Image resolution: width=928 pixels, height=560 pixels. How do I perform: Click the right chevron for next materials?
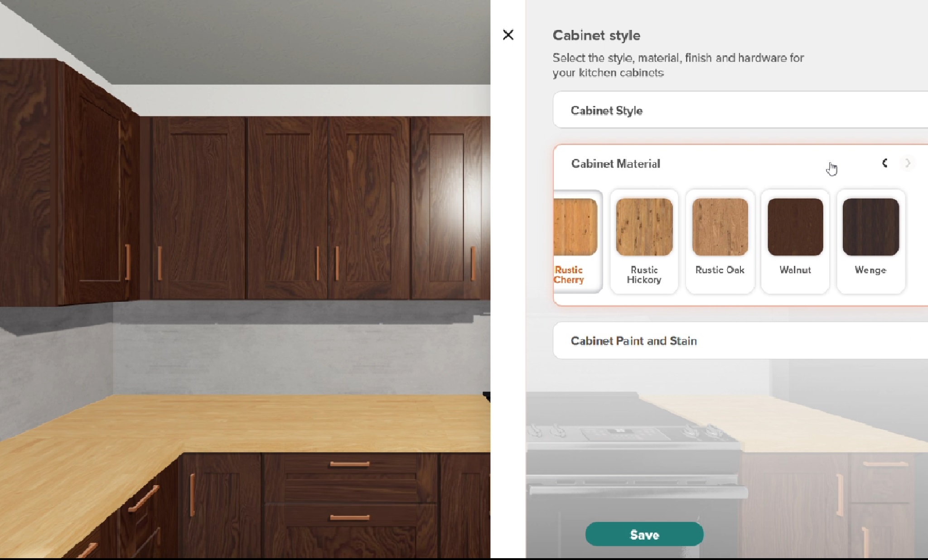click(x=907, y=163)
